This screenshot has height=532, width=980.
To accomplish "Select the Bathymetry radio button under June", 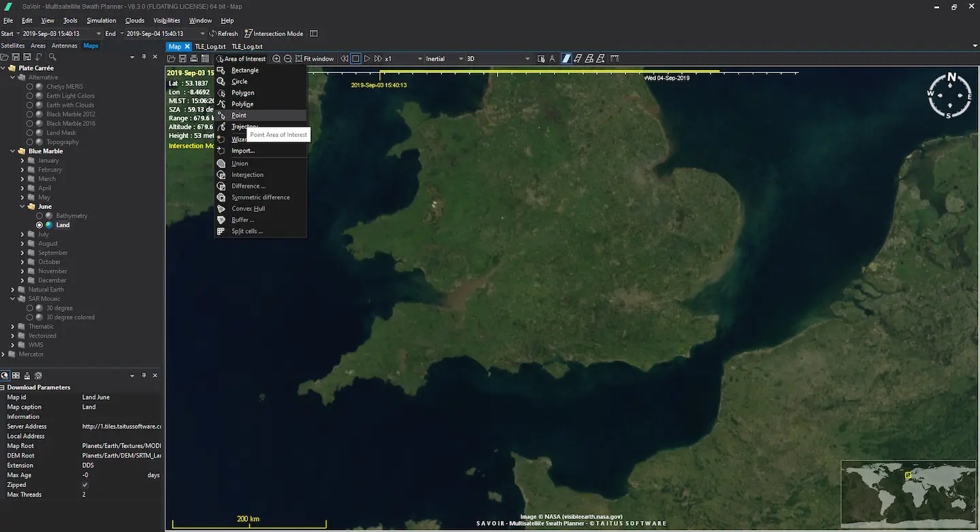I will (x=39, y=216).
